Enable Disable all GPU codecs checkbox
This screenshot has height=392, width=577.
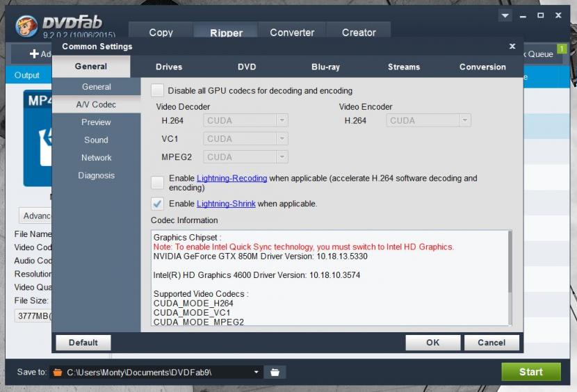[x=158, y=90]
